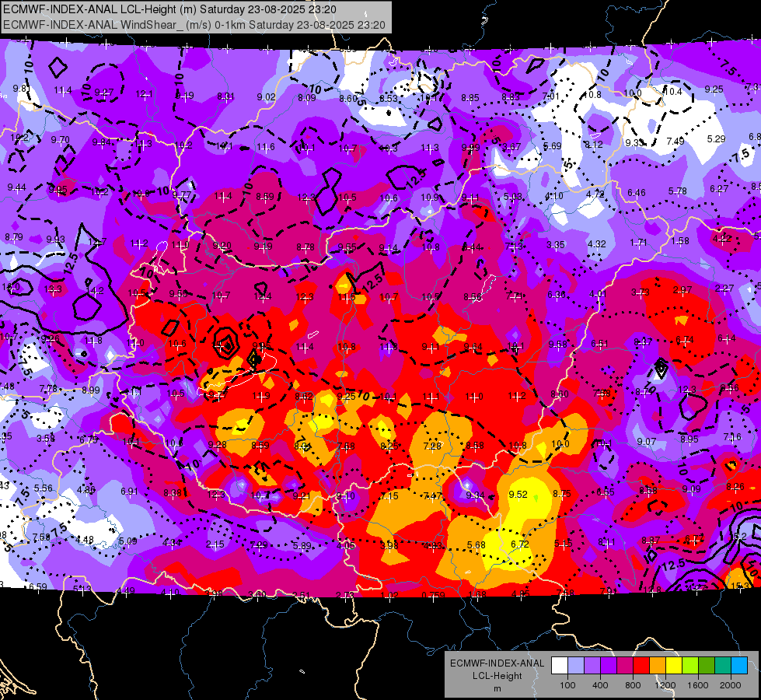Click the legend label '400'
Image resolution: width=761 pixels, height=700 pixels.
[x=600, y=685]
